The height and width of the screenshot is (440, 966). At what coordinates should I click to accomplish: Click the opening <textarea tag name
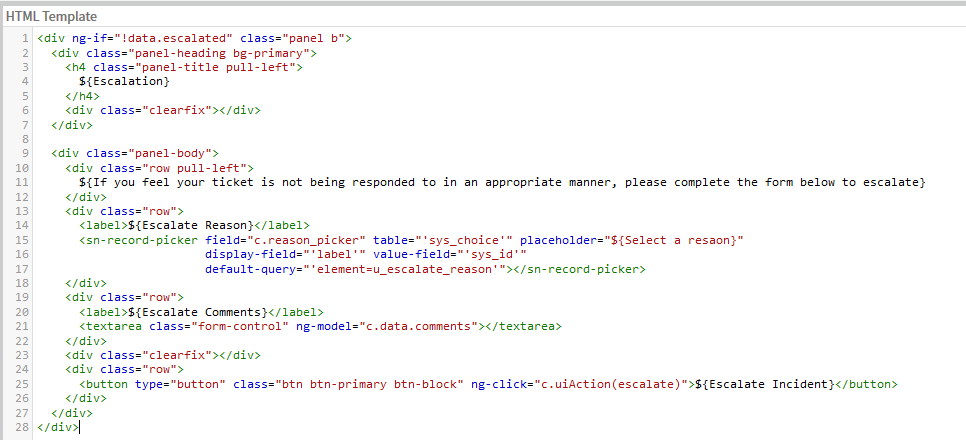111,326
